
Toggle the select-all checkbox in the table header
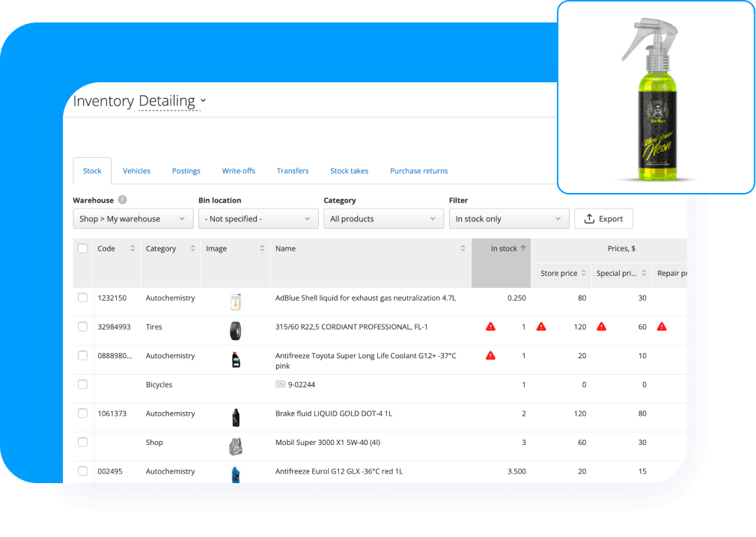[82, 248]
